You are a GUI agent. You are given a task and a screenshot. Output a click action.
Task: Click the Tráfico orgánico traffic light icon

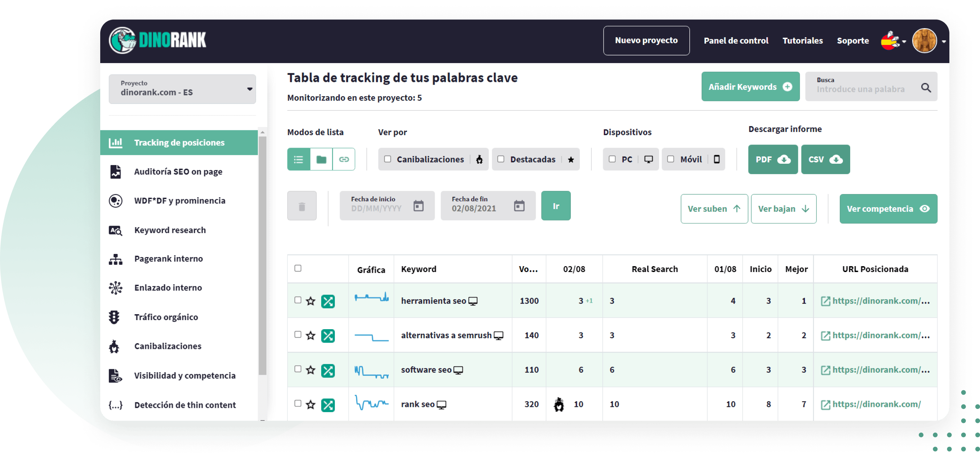(114, 317)
